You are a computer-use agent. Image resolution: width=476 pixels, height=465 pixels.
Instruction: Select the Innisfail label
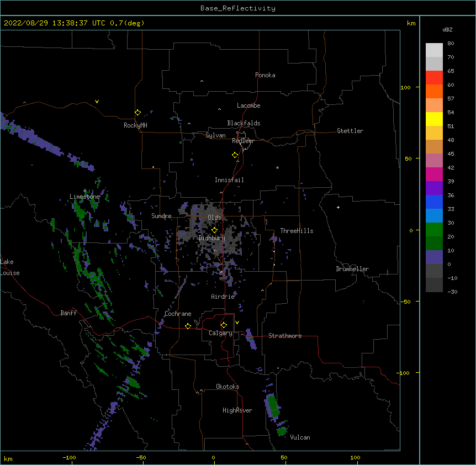[x=229, y=180]
